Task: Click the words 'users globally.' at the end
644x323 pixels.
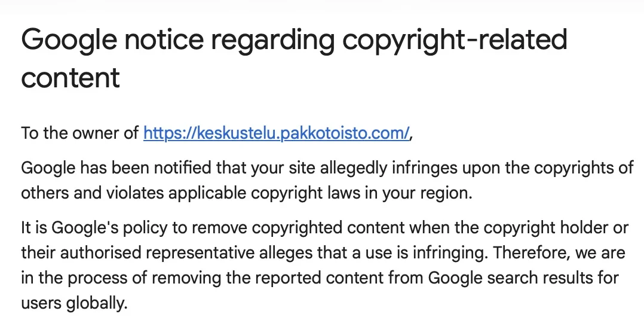Action: [x=75, y=303]
